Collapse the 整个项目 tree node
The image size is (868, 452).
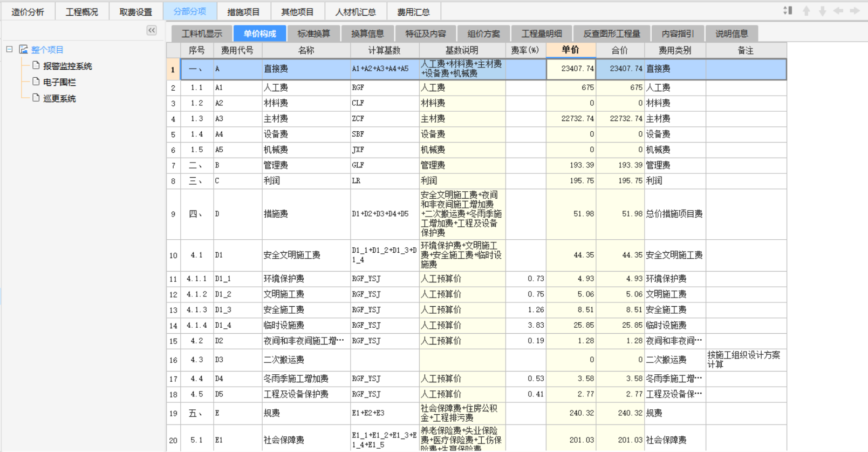pyautogui.click(x=9, y=49)
